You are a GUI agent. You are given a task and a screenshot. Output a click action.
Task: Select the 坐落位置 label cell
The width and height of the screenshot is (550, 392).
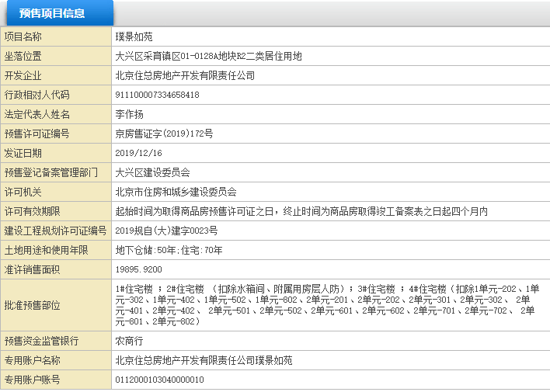click(x=56, y=56)
